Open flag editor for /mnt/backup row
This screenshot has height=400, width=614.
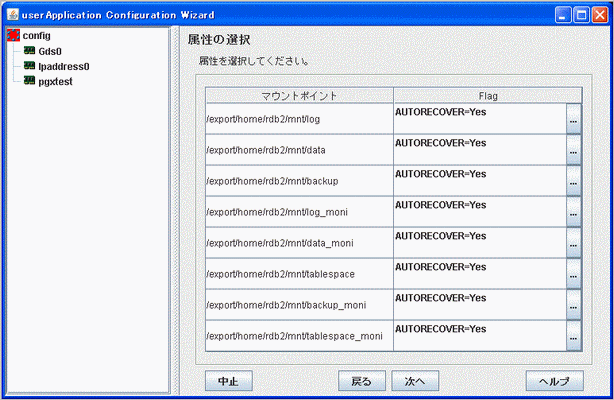(573, 181)
